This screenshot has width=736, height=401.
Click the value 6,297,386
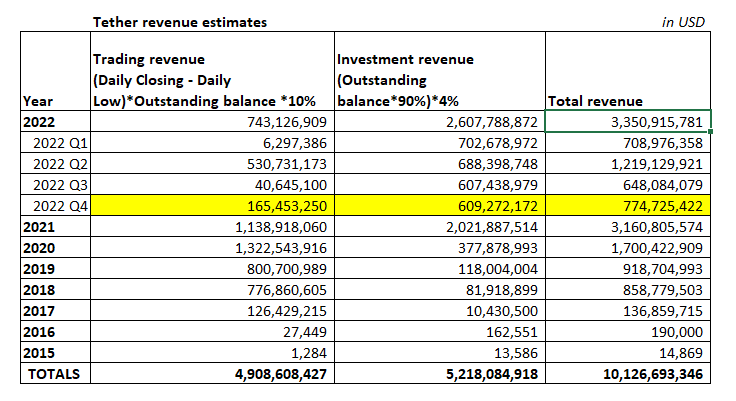(x=212, y=142)
